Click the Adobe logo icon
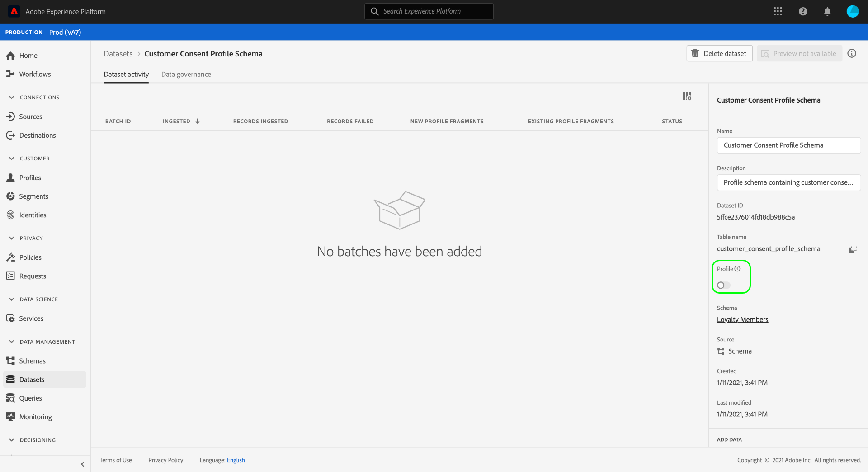Image resolution: width=868 pixels, height=472 pixels. 14,11
